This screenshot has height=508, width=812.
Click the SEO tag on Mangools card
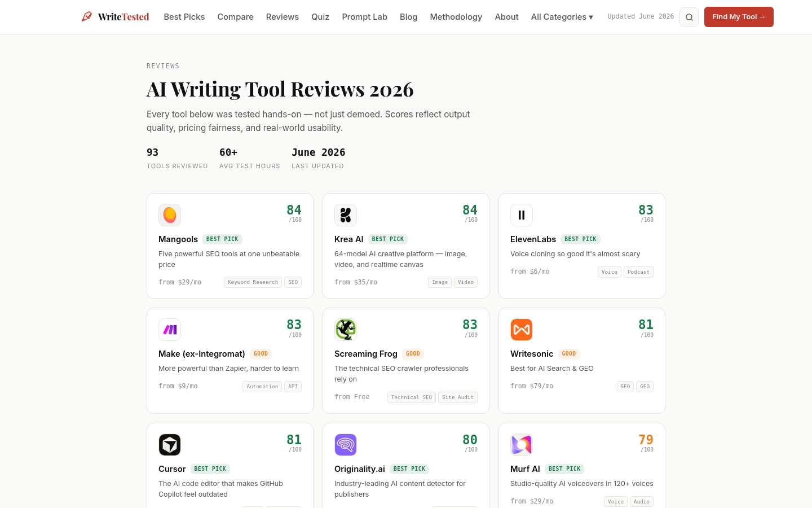[x=293, y=282]
